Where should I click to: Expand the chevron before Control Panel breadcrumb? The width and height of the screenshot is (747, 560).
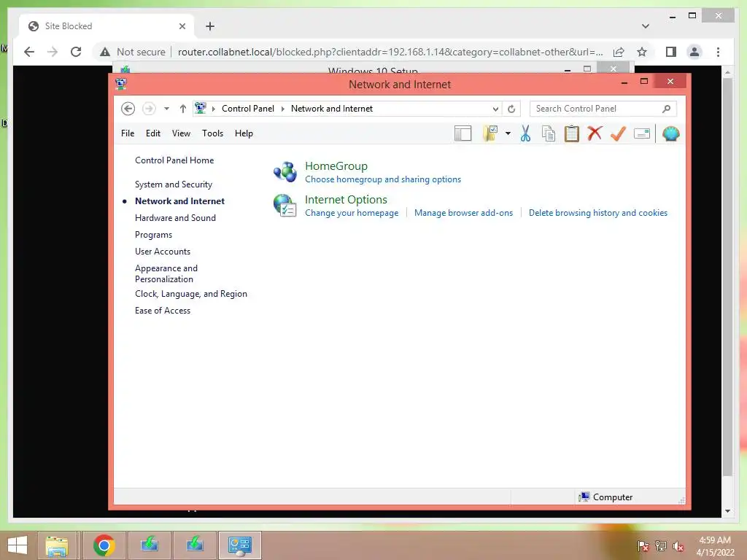(x=214, y=109)
